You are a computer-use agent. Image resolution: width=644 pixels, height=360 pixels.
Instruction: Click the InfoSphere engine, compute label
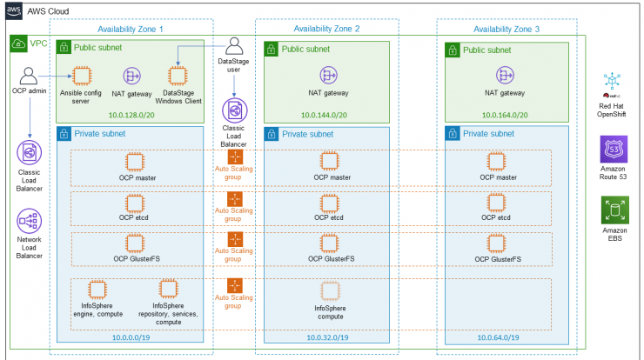pyautogui.click(x=97, y=310)
